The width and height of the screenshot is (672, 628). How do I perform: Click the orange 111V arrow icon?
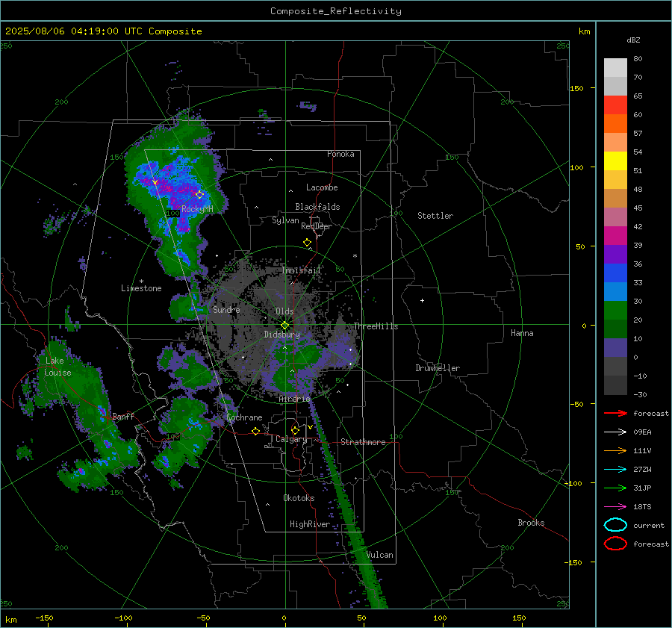[x=615, y=450]
